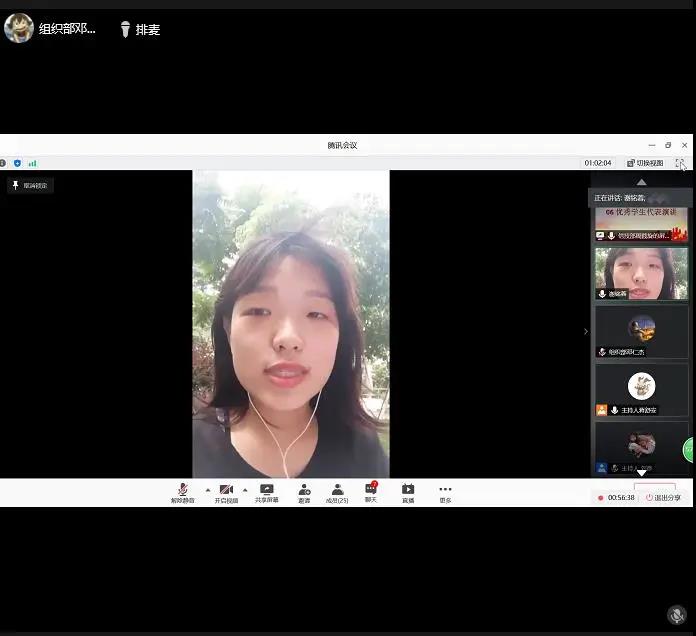This screenshot has height=636, width=696.
Task: Click the Live stream (直播) icon
Action: pyautogui.click(x=408, y=491)
